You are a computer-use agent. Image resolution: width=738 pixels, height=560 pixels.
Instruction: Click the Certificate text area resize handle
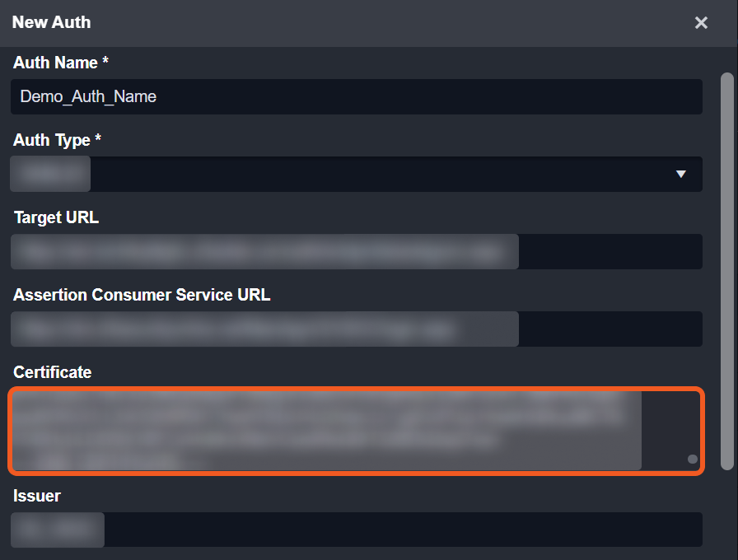coord(693,460)
